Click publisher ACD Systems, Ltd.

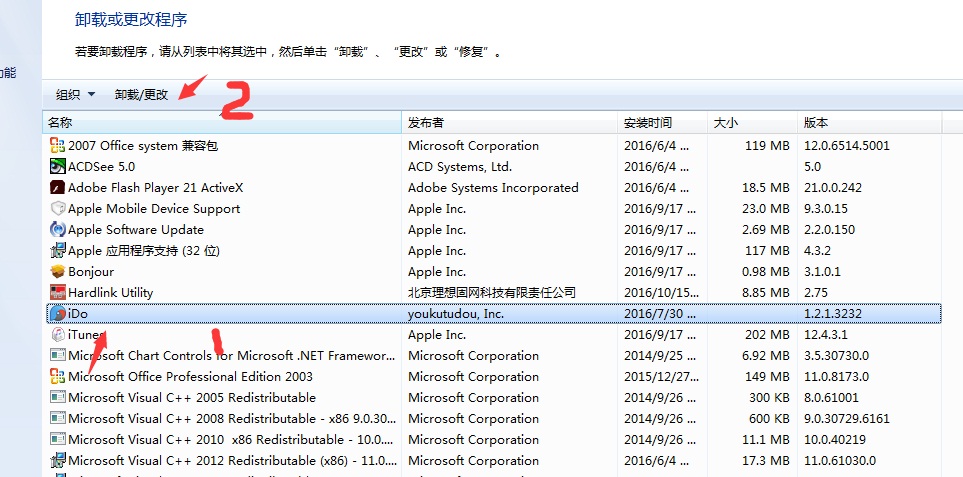click(460, 167)
